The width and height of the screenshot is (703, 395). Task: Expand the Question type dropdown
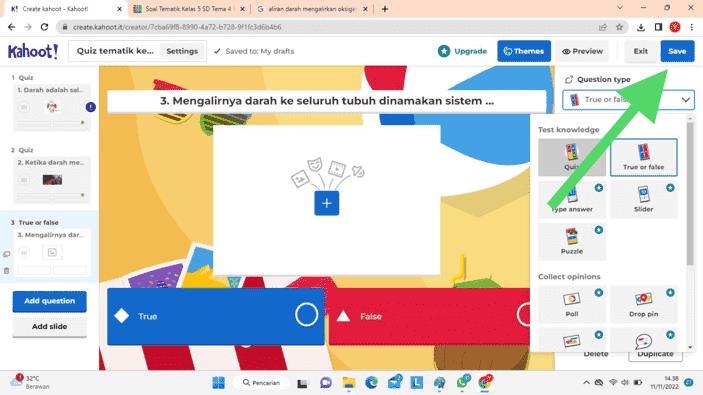pyautogui.click(x=628, y=100)
